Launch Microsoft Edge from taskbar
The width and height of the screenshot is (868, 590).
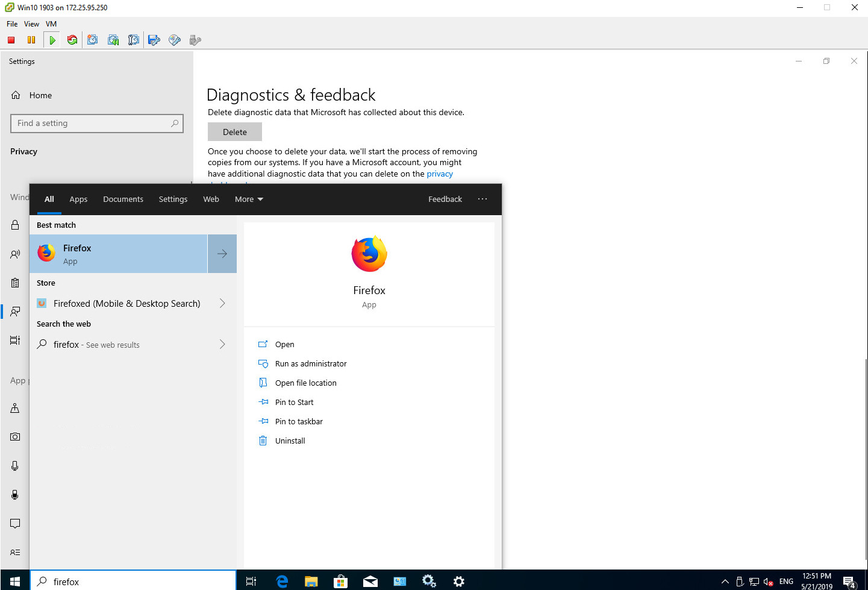[x=281, y=581]
